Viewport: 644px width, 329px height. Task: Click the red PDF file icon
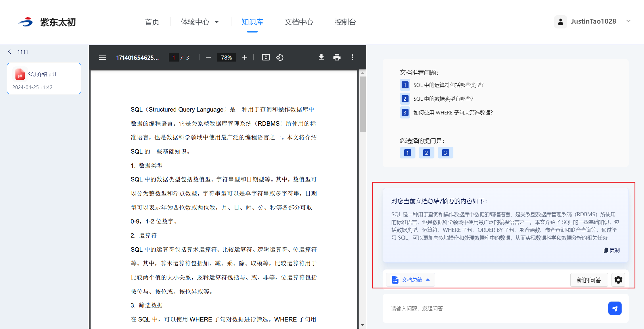20,74
